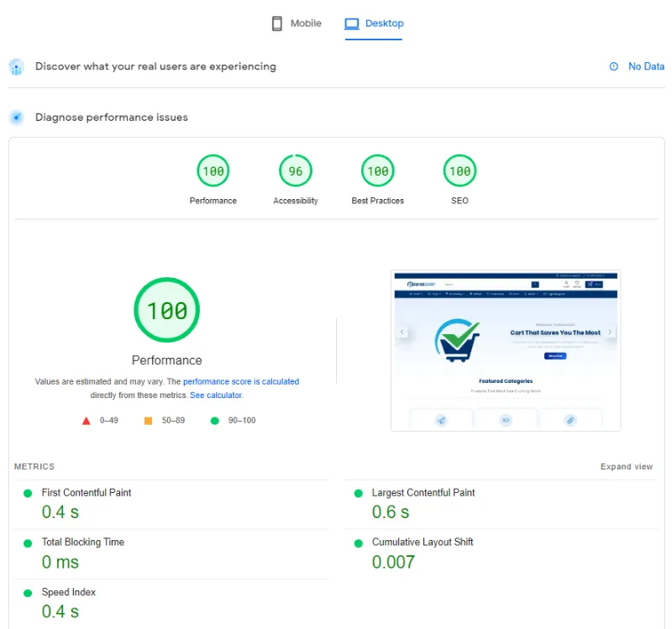The width and height of the screenshot is (672, 629).
Task: Click the Diagnose performance issues icon
Action: (16, 117)
